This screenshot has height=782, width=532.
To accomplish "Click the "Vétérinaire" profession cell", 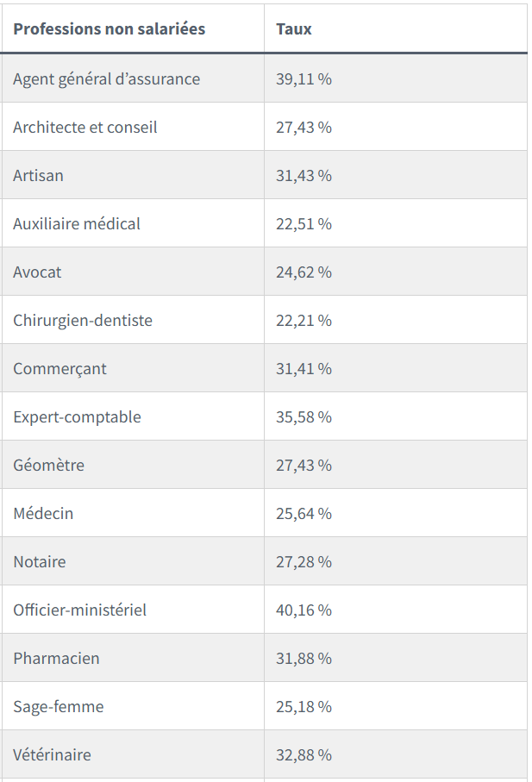I will [52, 755].
